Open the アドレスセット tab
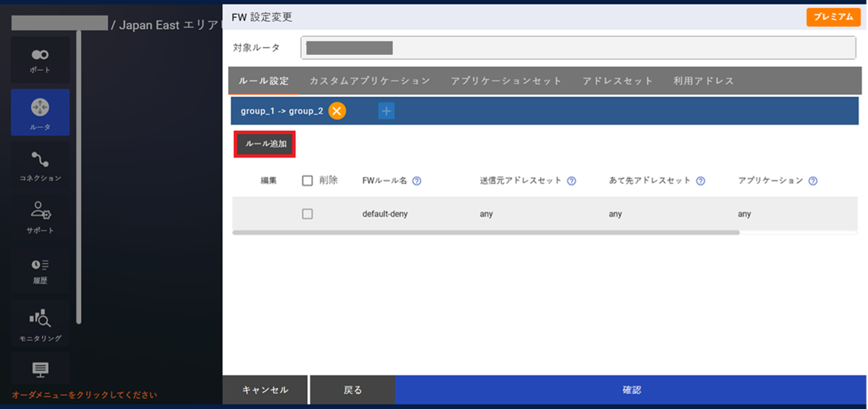 click(x=618, y=81)
